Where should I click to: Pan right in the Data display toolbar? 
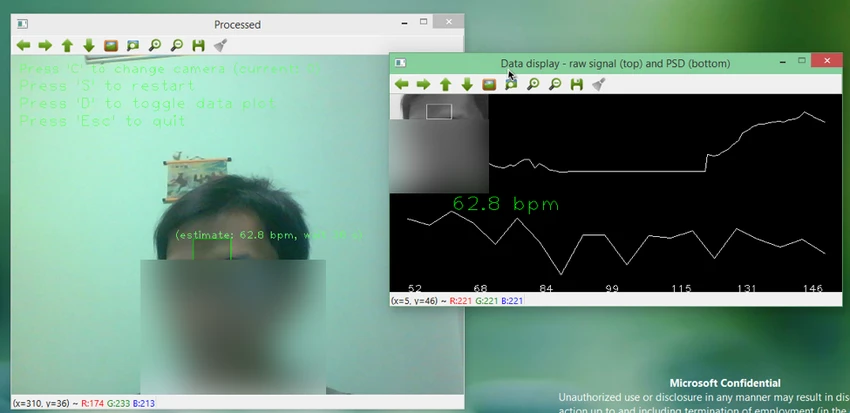point(423,84)
